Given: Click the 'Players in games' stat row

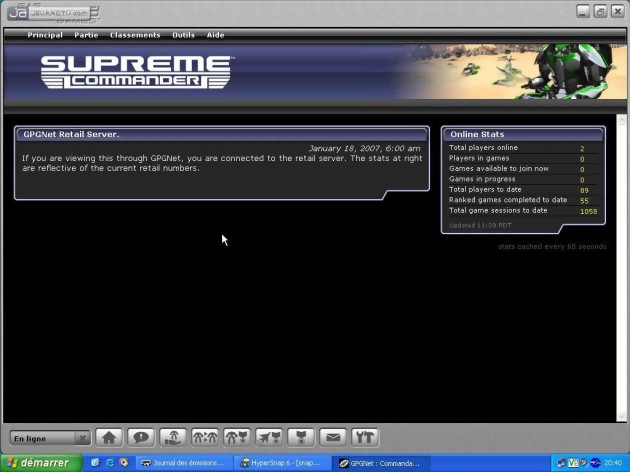Looking at the screenshot, I should (x=523, y=158).
